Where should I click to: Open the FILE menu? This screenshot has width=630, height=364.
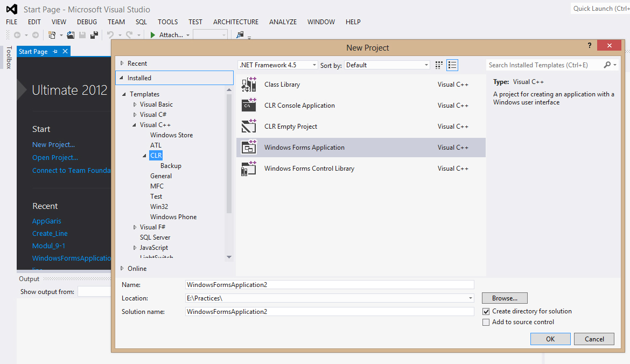click(12, 22)
